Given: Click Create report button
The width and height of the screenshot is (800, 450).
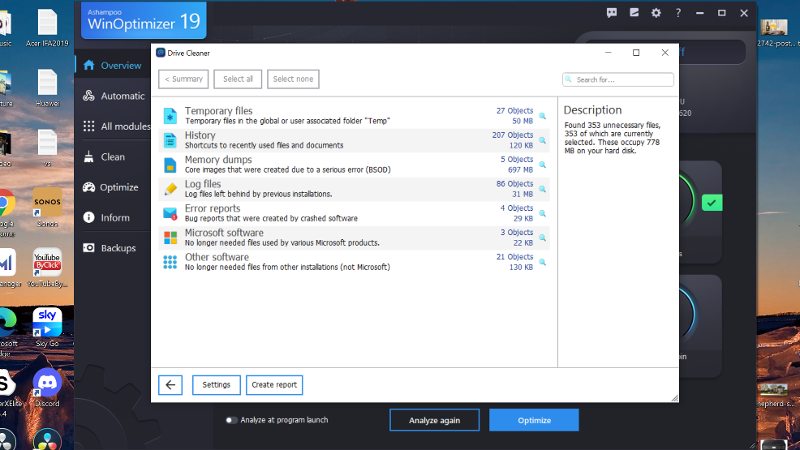Looking at the screenshot, I should [274, 385].
